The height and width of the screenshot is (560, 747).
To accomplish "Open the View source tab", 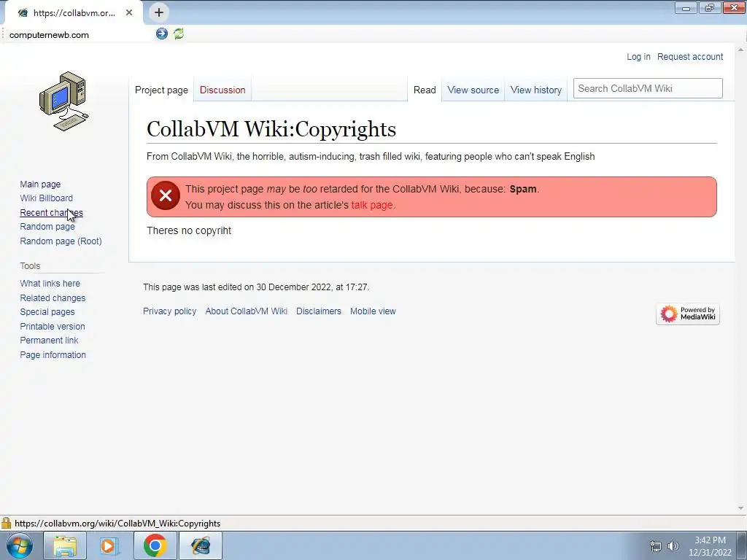I will 473,90.
